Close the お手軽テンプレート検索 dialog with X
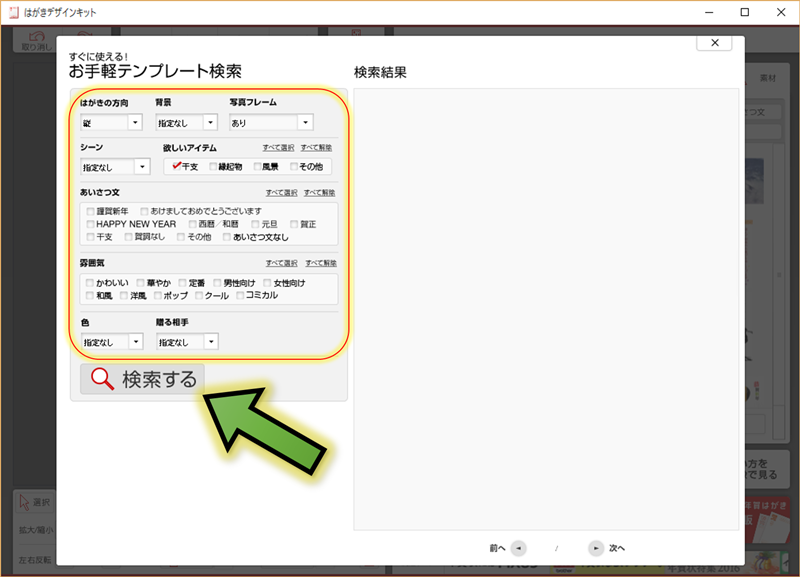The height and width of the screenshot is (577, 800). coord(713,43)
